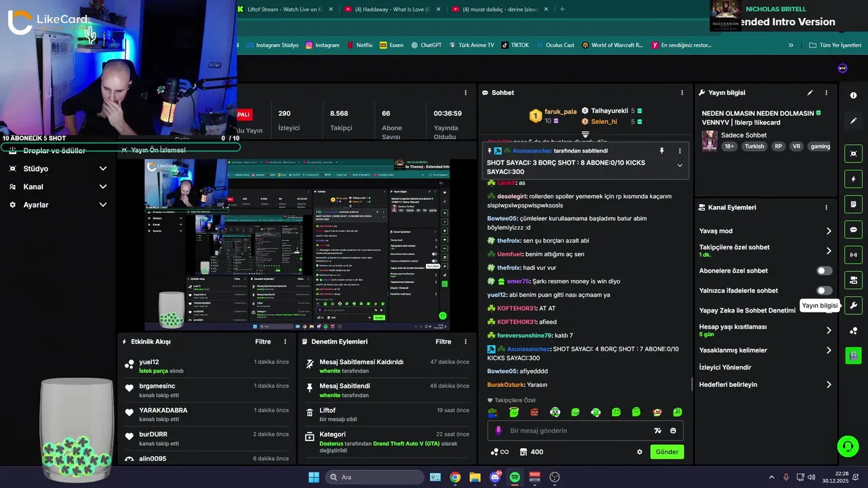The width and height of the screenshot is (868, 488).
Task: Click Filtre in Denetim Eylemleri panel
Action: (443, 342)
